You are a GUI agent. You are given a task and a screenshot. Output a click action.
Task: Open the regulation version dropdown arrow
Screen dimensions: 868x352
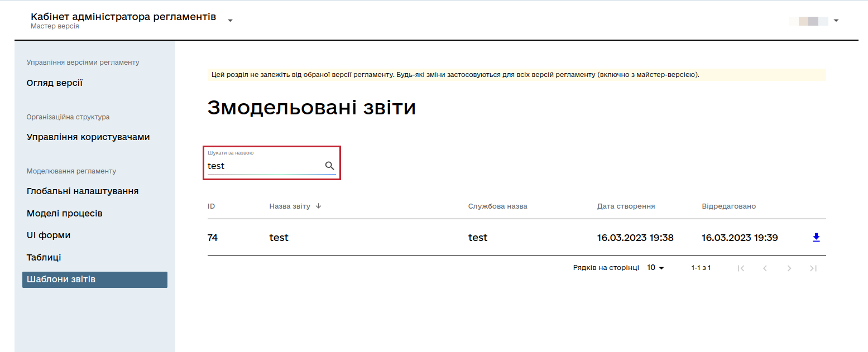[x=230, y=21]
